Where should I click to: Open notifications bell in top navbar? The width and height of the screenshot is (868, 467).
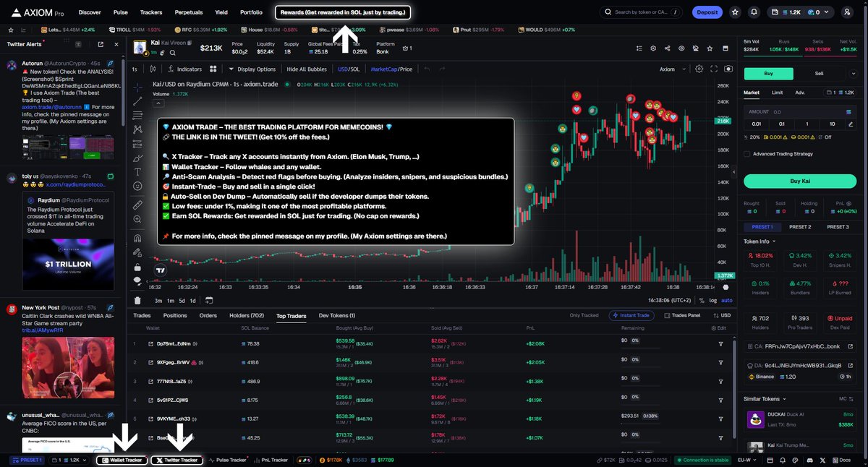[x=754, y=12]
